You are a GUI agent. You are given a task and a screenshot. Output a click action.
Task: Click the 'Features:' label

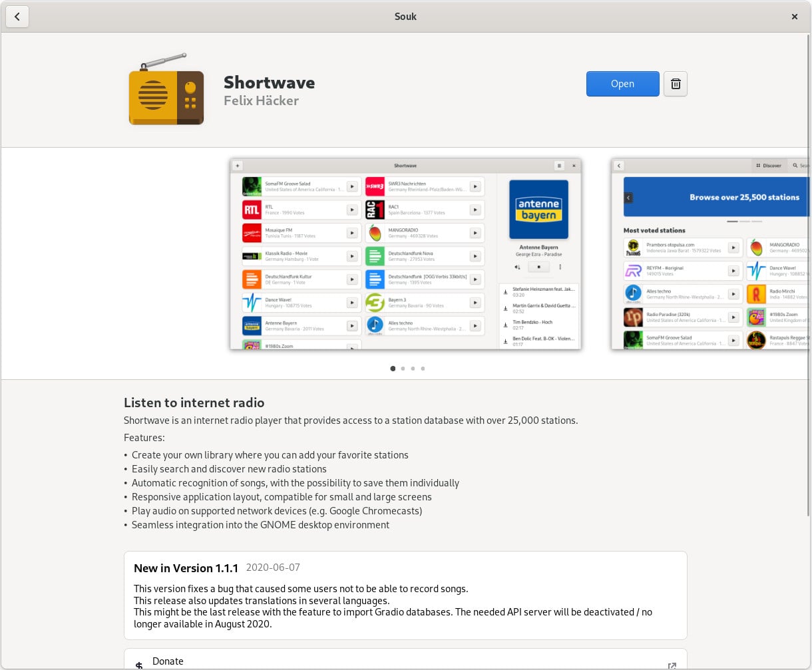(144, 438)
